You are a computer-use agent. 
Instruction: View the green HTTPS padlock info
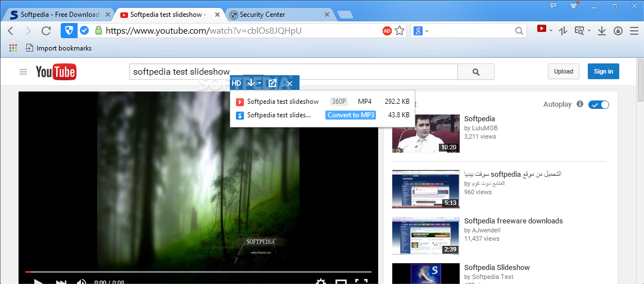[98, 30]
